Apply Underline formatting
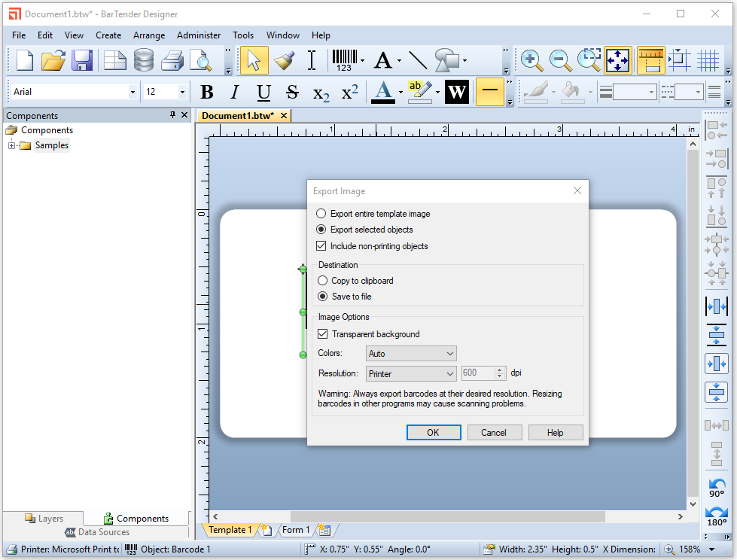Viewport: 737px width, 560px height. pyautogui.click(x=263, y=92)
